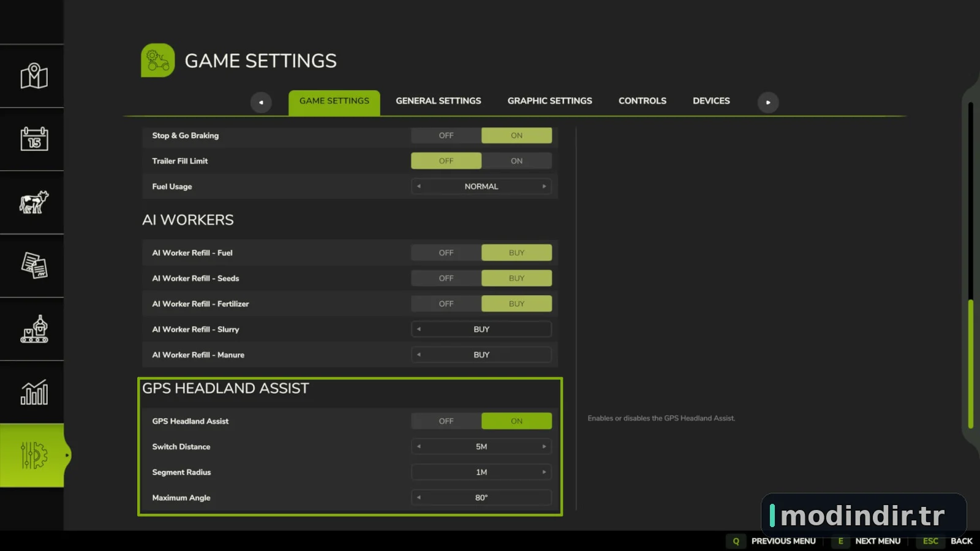Click Next Menu button
The image size is (980, 551).
878,541
